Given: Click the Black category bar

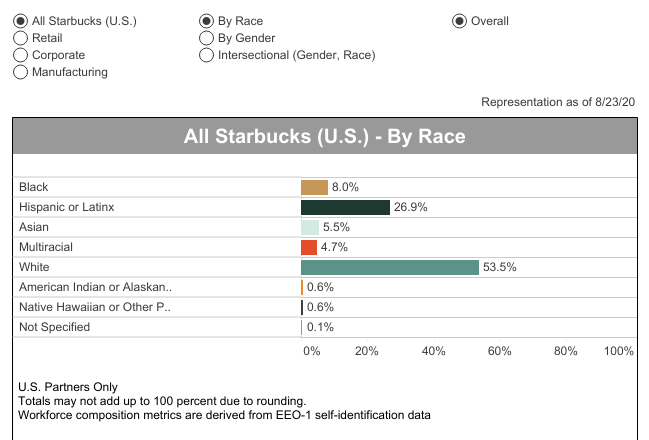Looking at the screenshot, I should click(314, 187).
